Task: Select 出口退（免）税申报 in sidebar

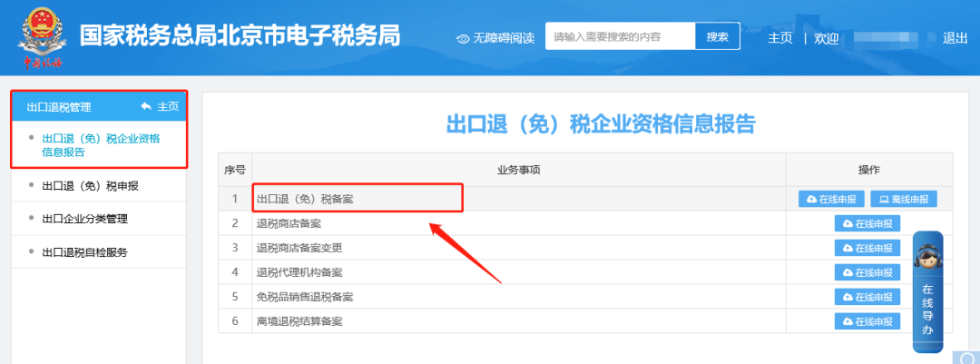Action: pos(90,186)
